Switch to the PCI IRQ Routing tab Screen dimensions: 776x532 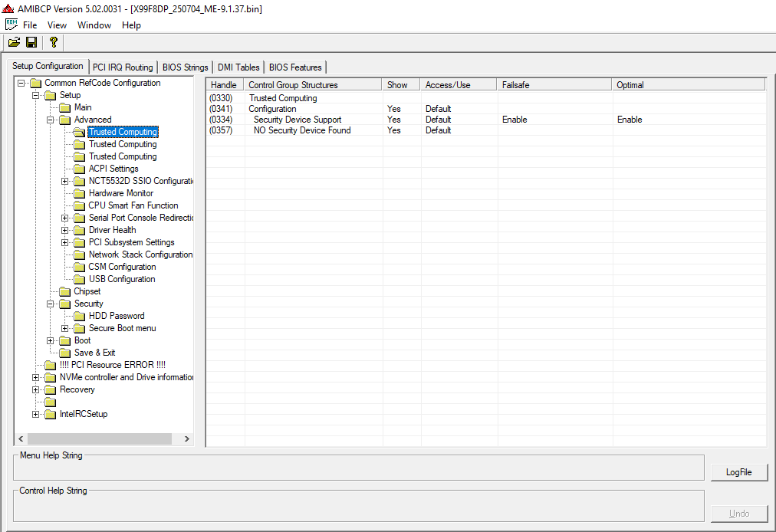123,67
